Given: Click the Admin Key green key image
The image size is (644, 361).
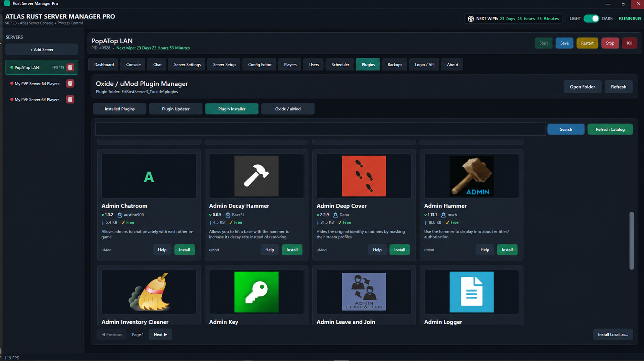Looking at the screenshot, I should tap(256, 292).
